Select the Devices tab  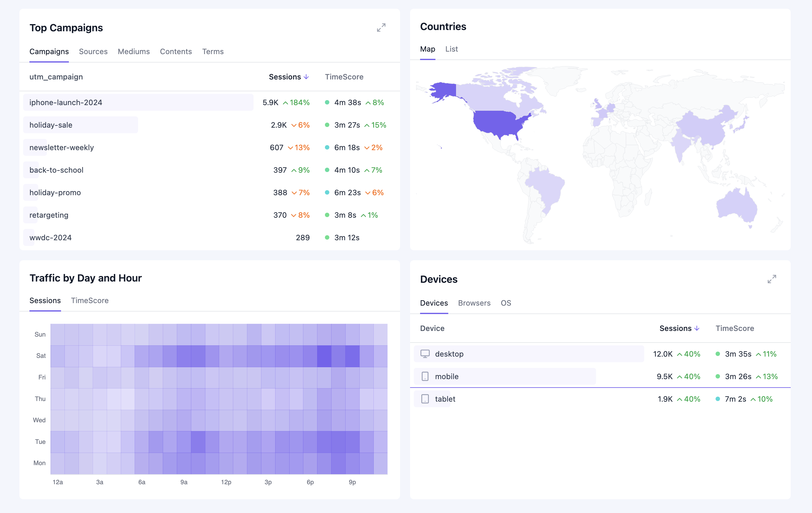tap(434, 303)
